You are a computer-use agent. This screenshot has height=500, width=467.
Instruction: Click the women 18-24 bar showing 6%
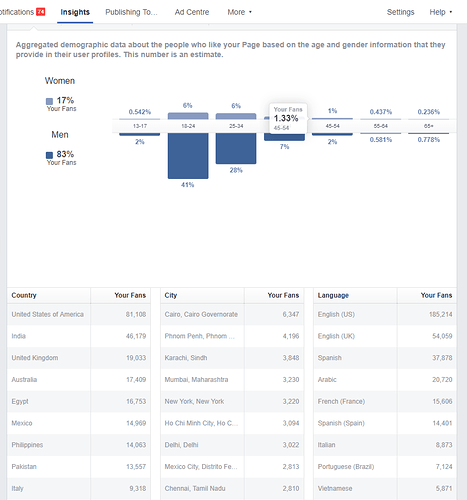click(188, 116)
